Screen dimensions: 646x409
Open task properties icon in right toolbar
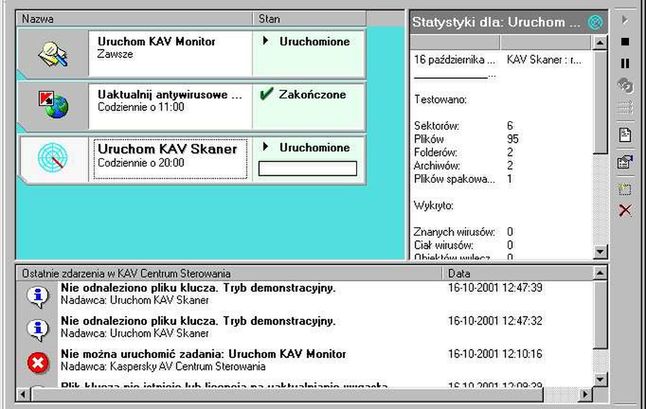pyautogui.click(x=625, y=162)
